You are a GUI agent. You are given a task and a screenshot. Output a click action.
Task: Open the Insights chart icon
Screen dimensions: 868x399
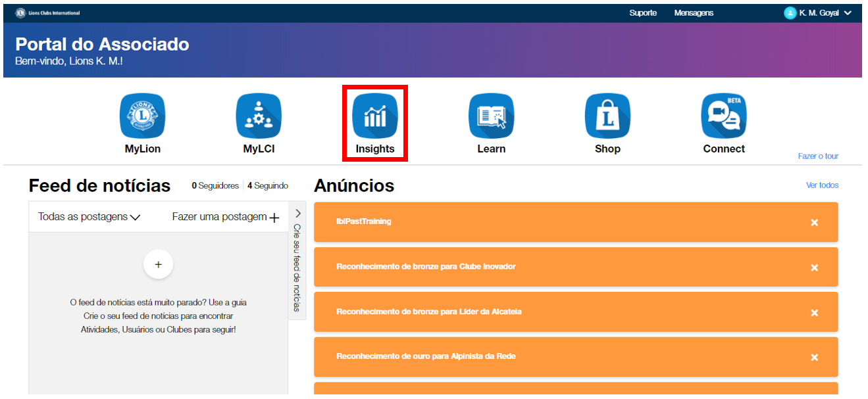tap(375, 116)
